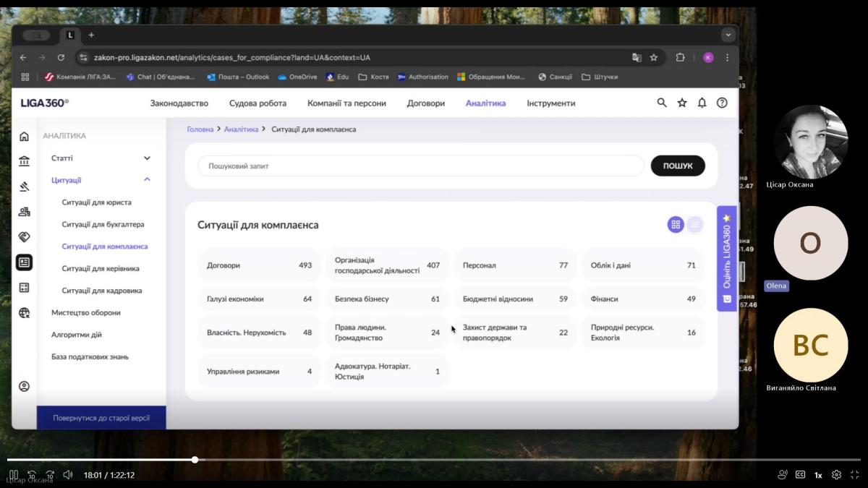Toggle closed captions in video player
The image size is (868, 488).
pyautogui.click(x=800, y=475)
